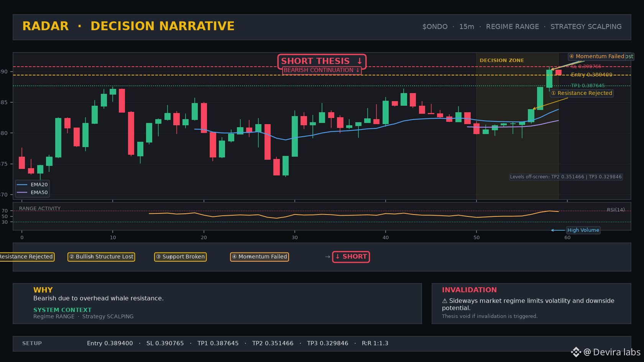644x362 pixels.
Task: Click TP3 0.329846 in the SETUP bar
Action: [x=328, y=344]
